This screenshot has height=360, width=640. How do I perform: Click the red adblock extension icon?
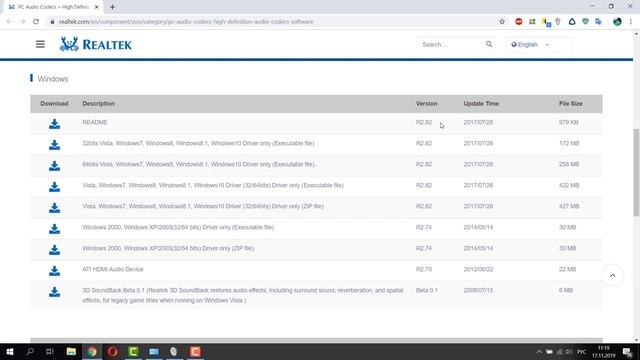point(519,22)
